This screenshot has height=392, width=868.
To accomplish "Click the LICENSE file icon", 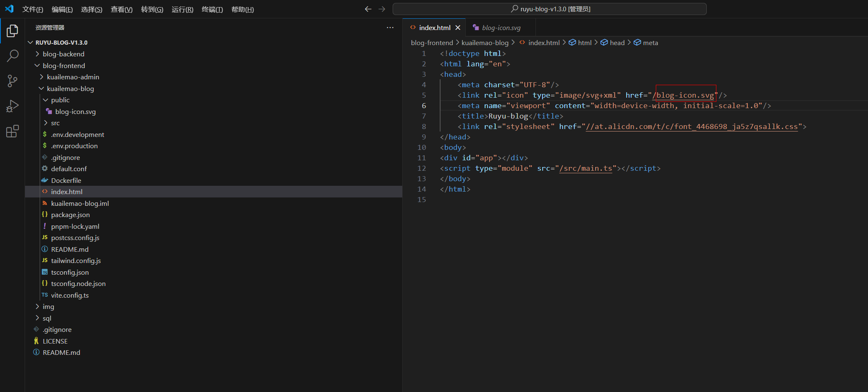I will coord(36,341).
